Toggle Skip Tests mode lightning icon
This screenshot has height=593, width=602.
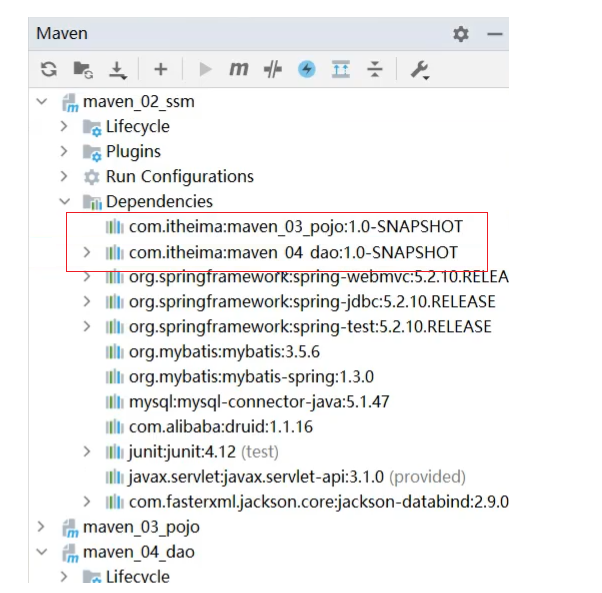307,69
